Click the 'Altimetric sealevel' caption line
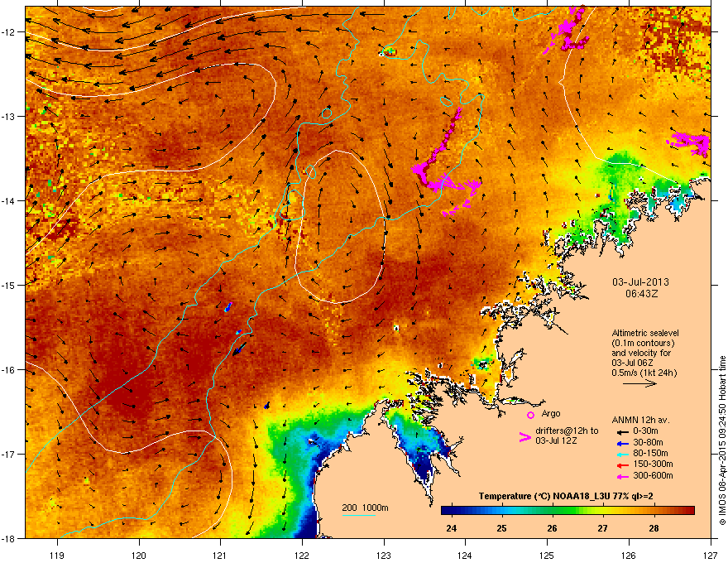The width and height of the screenshot is (728, 563). click(645, 333)
